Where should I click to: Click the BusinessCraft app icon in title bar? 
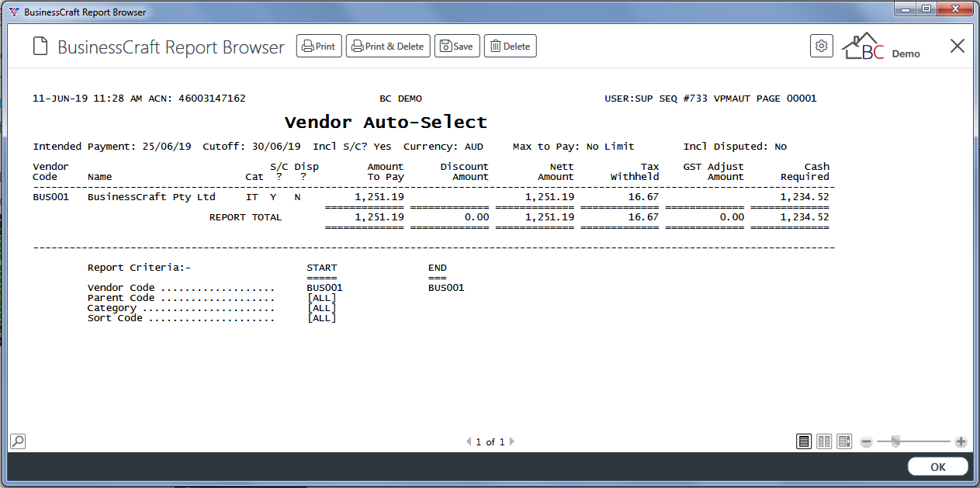click(14, 12)
